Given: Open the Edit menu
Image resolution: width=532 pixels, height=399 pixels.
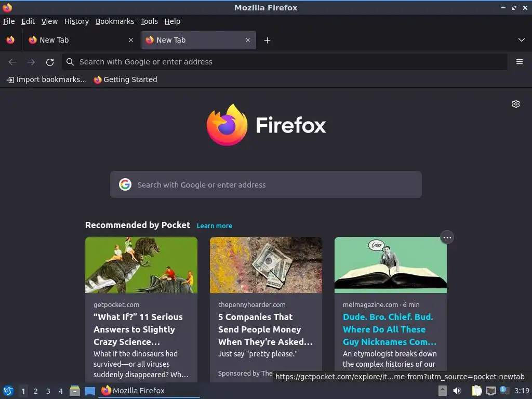Looking at the screenshot, I should [28, 21].
